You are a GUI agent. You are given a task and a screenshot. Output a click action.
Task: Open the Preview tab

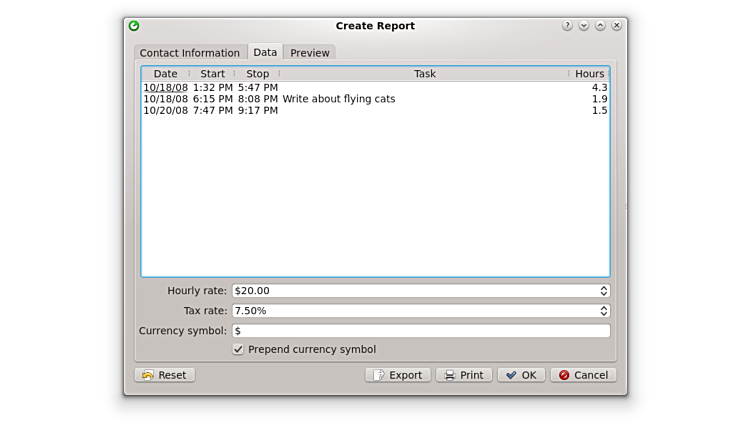(x=310, y=53)
